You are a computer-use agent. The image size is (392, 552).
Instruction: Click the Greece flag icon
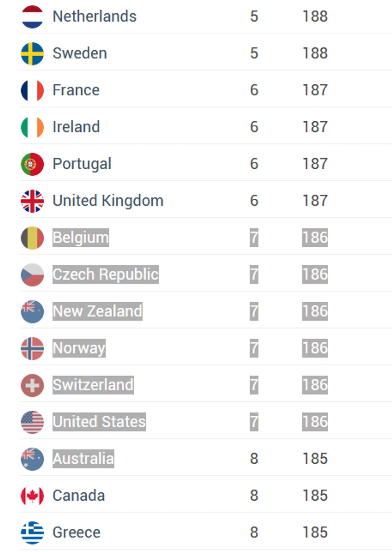[32, 532]
